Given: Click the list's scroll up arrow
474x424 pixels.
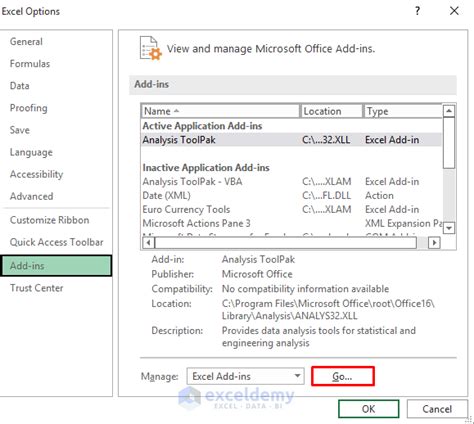Looking at the screenshot, I should pos(449,111).
